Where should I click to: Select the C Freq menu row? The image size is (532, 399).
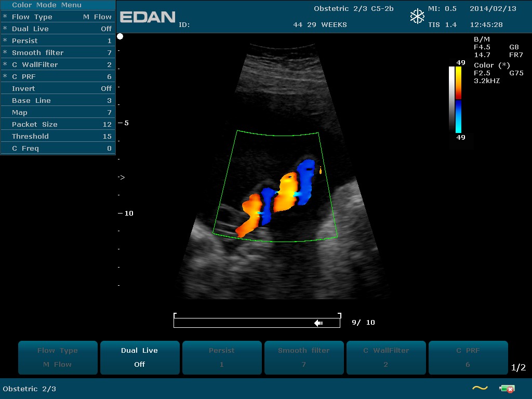(58, 149)
